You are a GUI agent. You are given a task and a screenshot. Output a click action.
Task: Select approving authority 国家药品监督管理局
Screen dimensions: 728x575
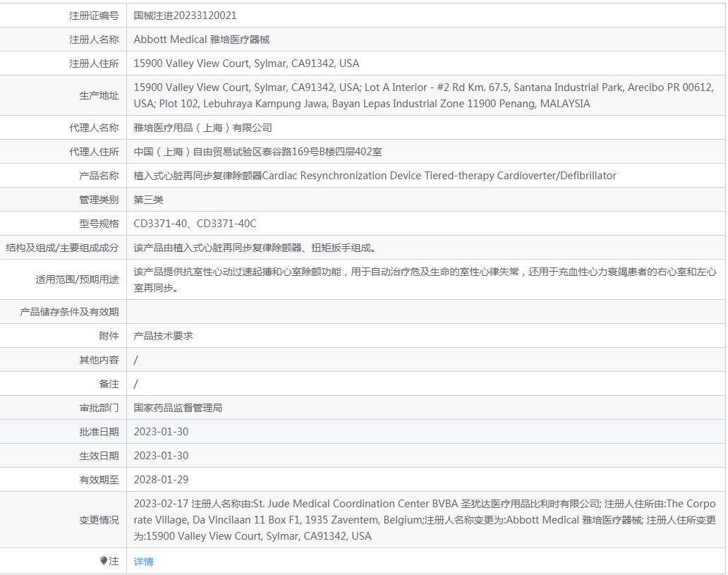pyautogui.click(x=178, y=408)
